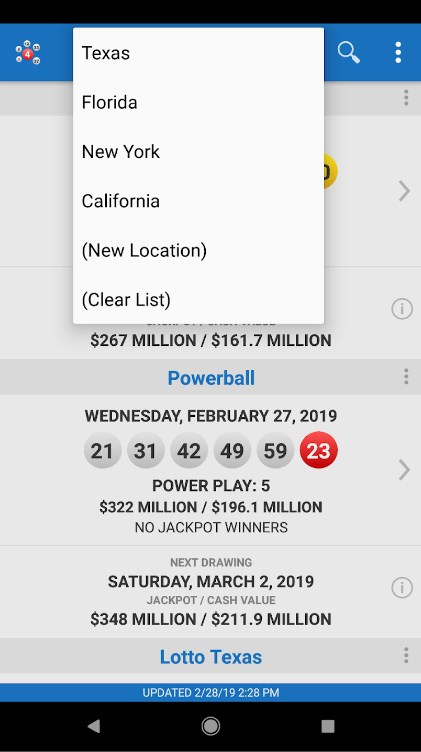Open the Lotto Texas header link
This screenshot has height=752, width=421.
[211, 657]
